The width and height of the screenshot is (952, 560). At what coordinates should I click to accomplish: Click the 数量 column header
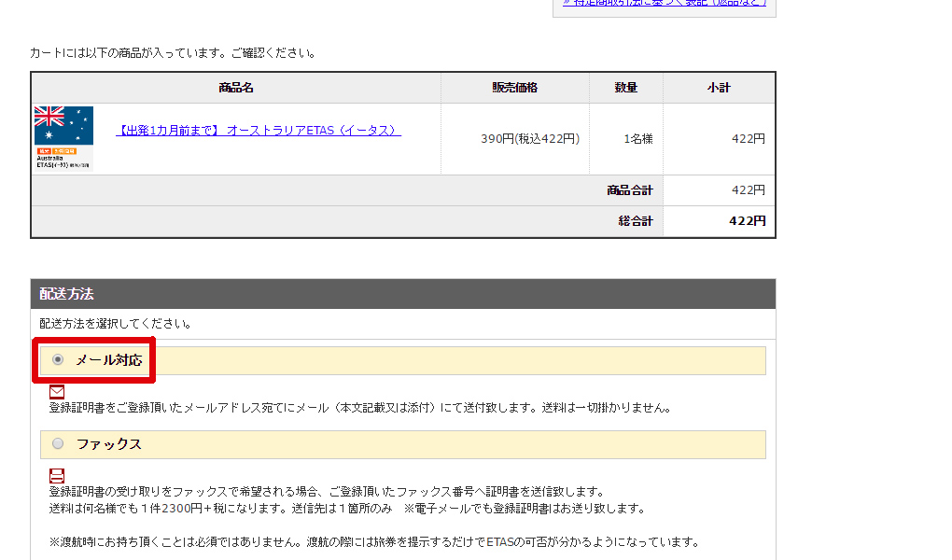626,88
